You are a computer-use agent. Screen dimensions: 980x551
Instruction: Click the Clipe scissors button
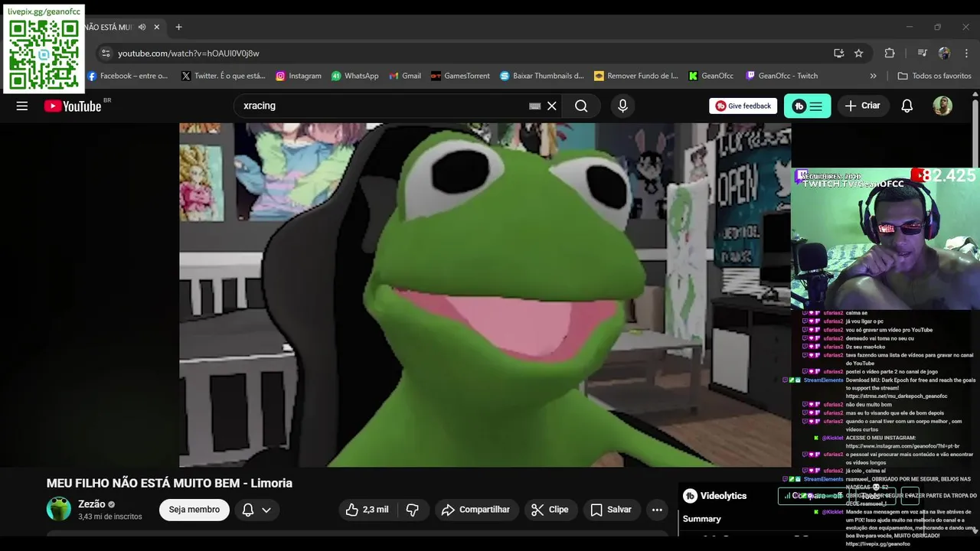(x=550, y=510)
